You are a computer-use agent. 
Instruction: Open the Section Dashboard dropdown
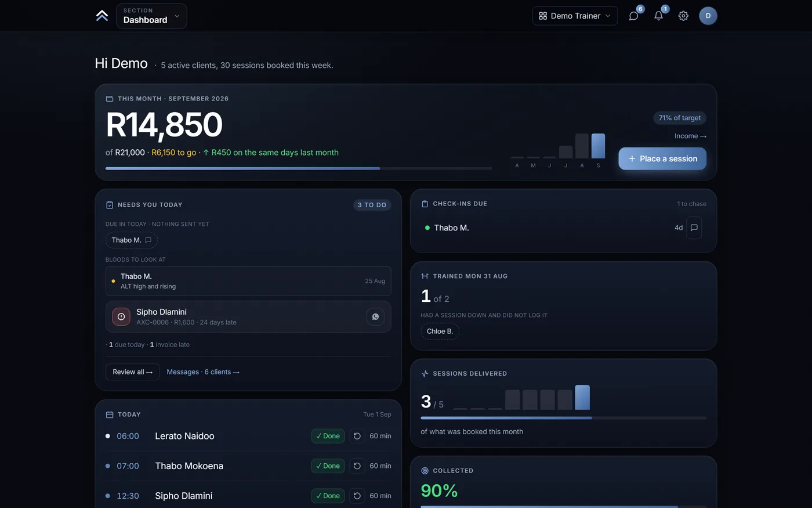151,16
